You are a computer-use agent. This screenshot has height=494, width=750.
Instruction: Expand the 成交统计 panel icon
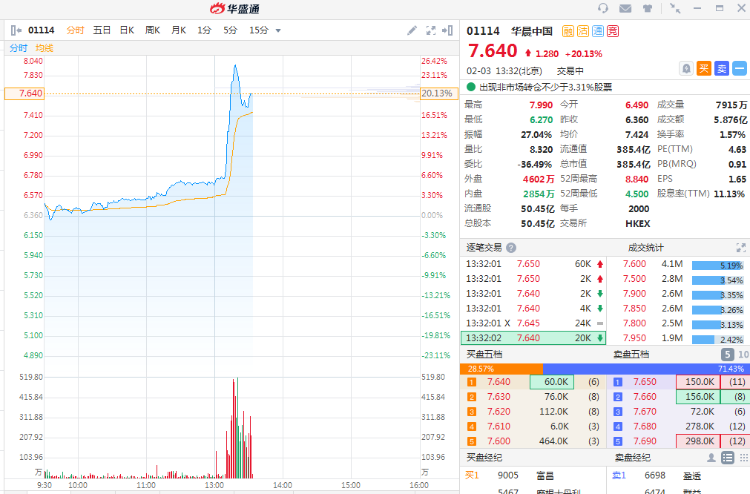click(741, 248)
